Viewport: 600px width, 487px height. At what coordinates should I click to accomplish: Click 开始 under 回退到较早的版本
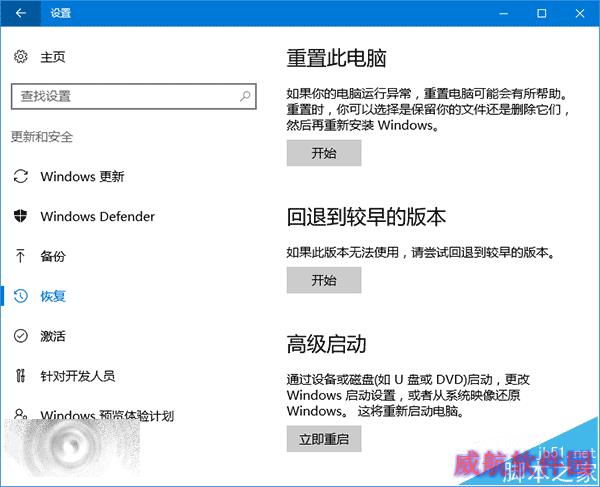point(324,280)
